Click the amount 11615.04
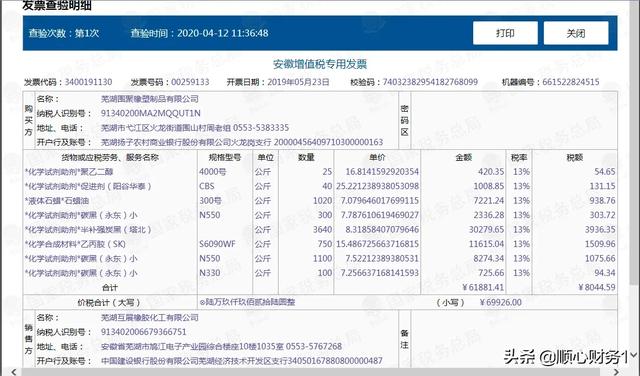 [487, 244]
